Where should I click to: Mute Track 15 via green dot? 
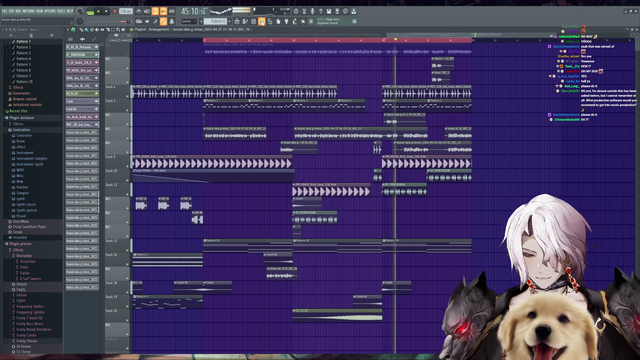click(x=127, y=250)
